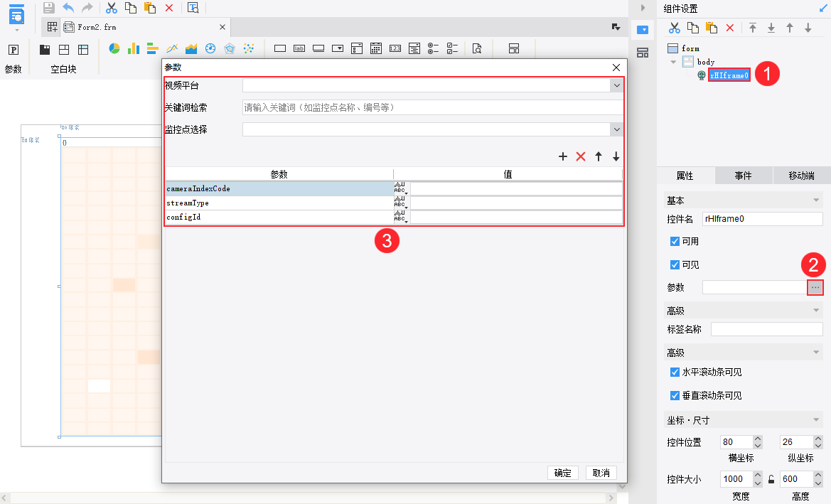The image size is (831, 504).
Task: Insert a line chart component
Action: click(x=172, y=49)
